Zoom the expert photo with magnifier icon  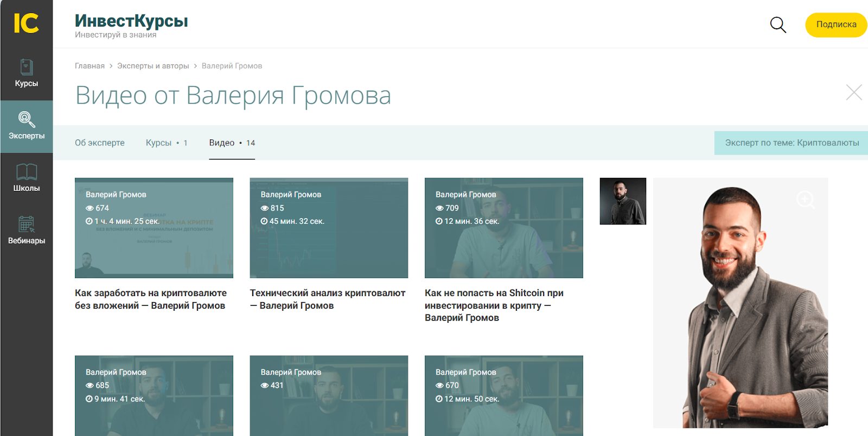[x=805, y=200]
